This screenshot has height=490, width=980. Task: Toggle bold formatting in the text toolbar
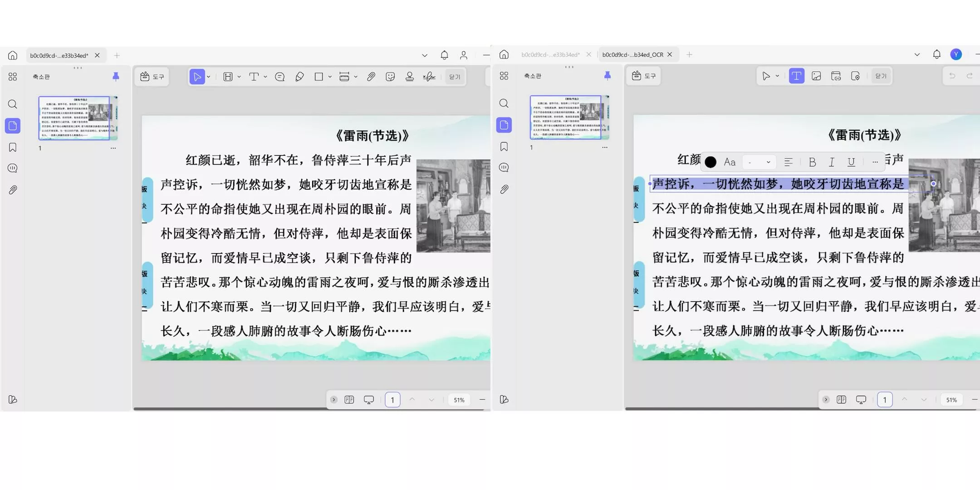813,162
